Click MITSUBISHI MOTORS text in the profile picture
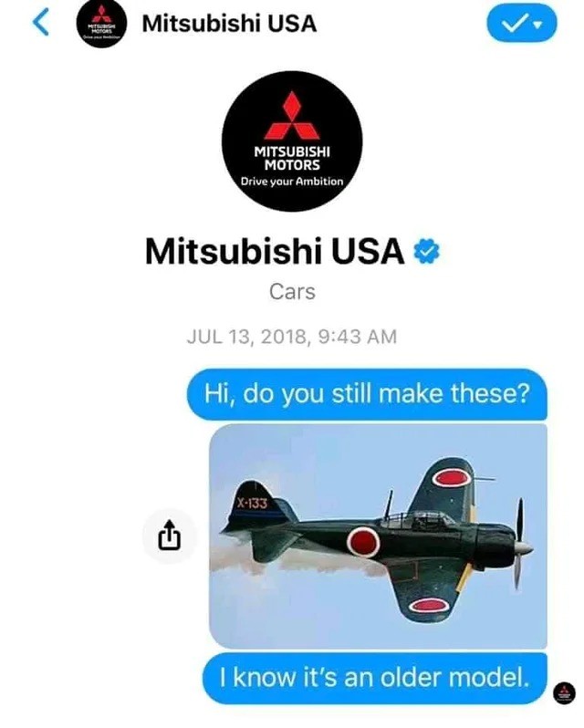 [x=292, y=158]
